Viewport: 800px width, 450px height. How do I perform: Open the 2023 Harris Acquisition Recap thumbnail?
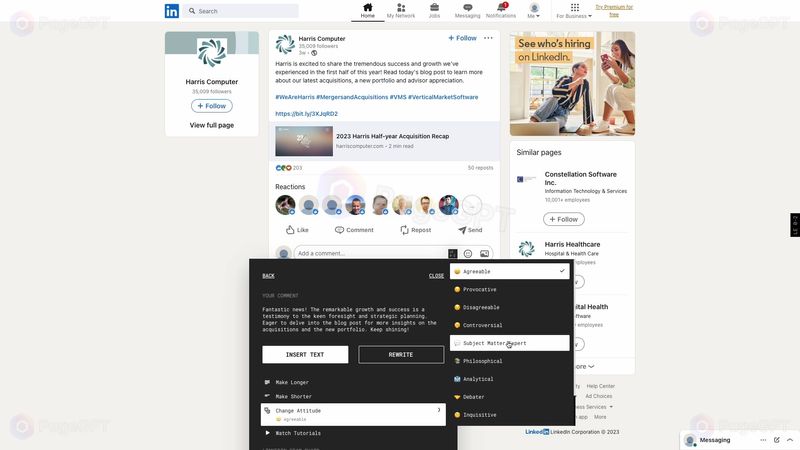(304, 141)
